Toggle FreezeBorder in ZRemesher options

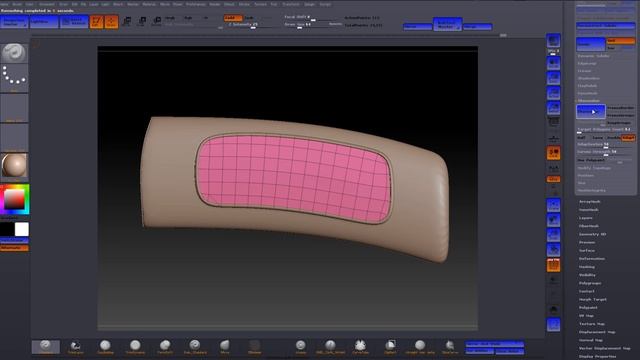(x=620, y=108)
